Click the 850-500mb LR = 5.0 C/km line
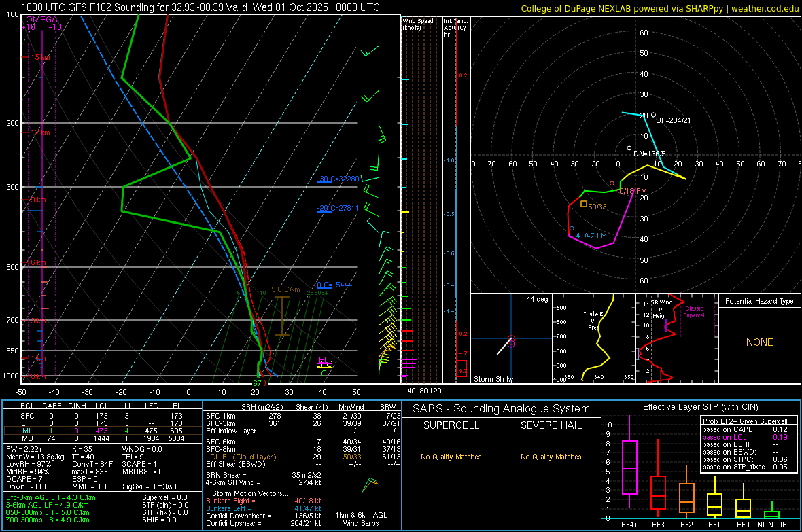Image resolution: width=802 pixels, height=532 pixels. point(48,512)
